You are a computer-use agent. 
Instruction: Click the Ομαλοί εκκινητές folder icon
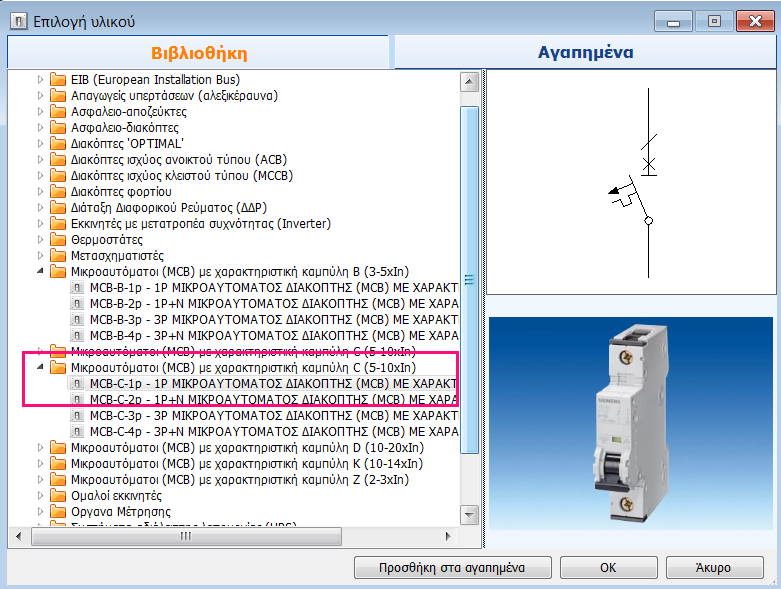59,496
